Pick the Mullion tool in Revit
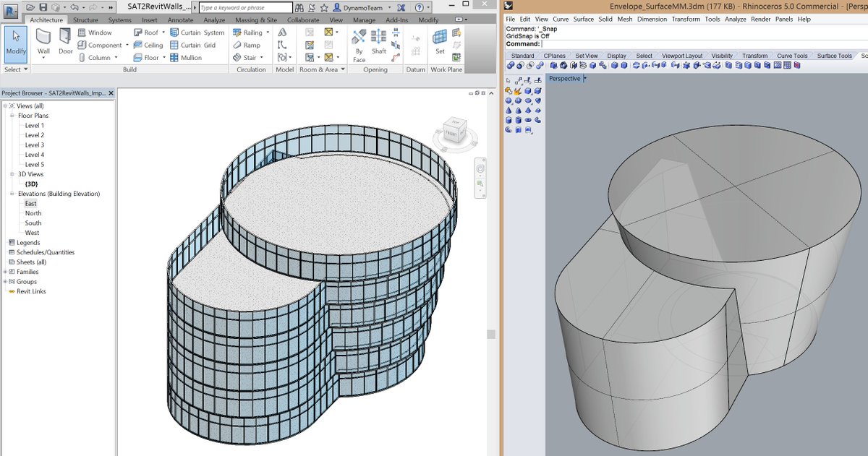The image size is (868, 456). click(x=187, y=58)
